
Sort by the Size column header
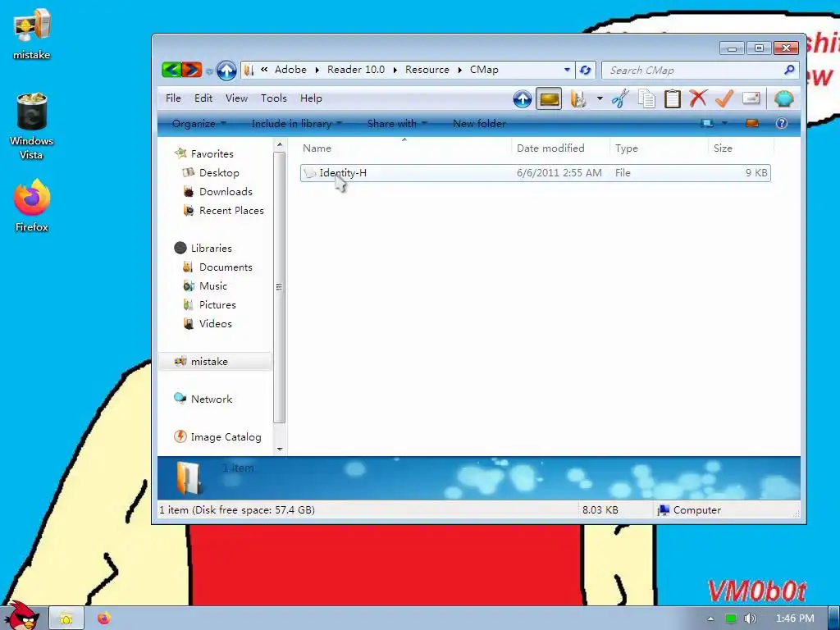[741, 148]
